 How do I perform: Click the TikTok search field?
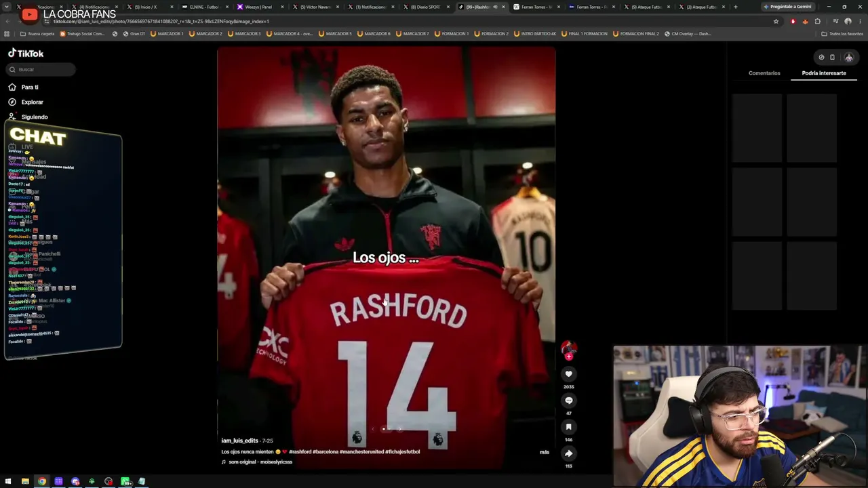pos(41,69)
